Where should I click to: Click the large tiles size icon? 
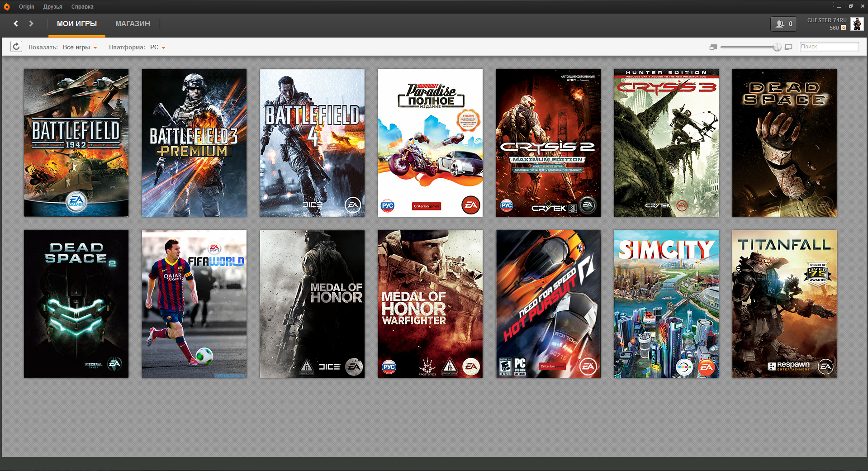pos(788,47)
